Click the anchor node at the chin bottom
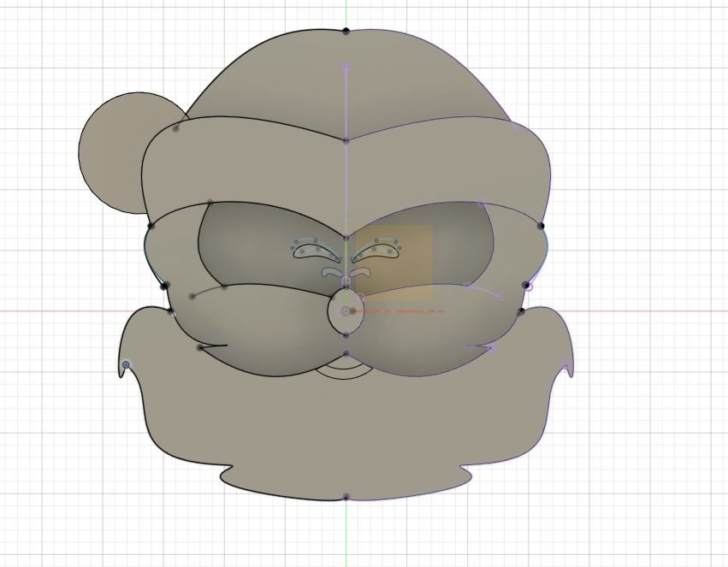 click(x=346, y=497)
